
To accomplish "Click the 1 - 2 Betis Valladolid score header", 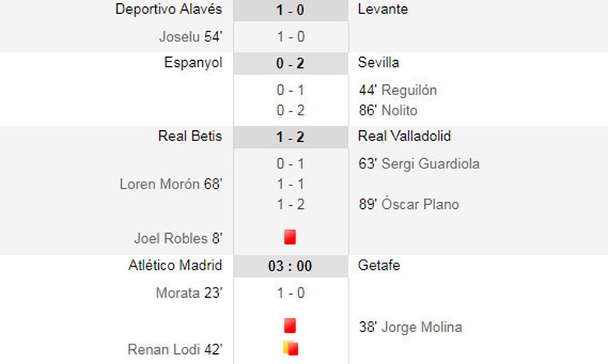I will point(290,137).
